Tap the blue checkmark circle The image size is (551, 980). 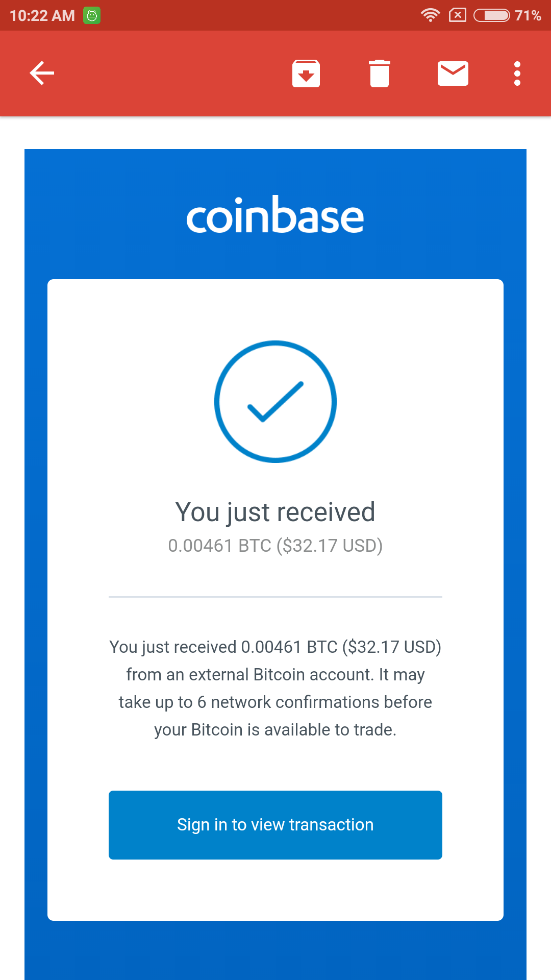point(275,402)
